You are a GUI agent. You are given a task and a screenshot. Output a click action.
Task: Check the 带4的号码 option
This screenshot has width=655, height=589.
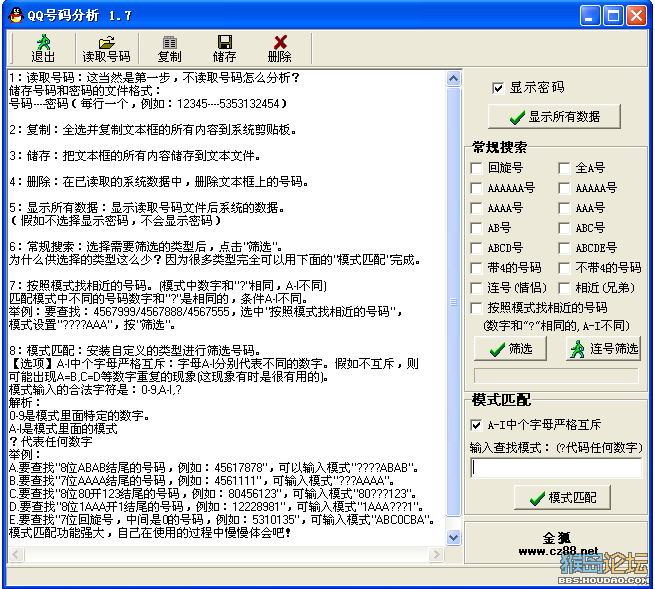pyautogui.click(x=476, y=268)
